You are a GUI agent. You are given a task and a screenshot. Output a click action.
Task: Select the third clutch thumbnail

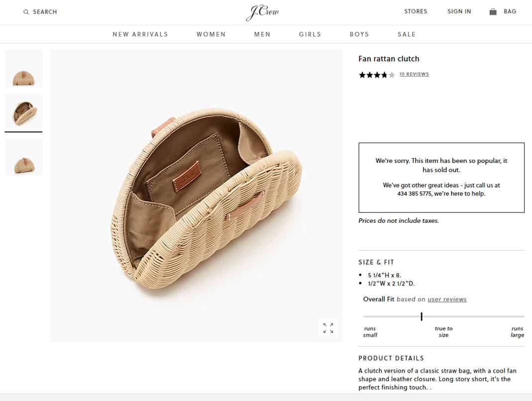click(24, 157)
